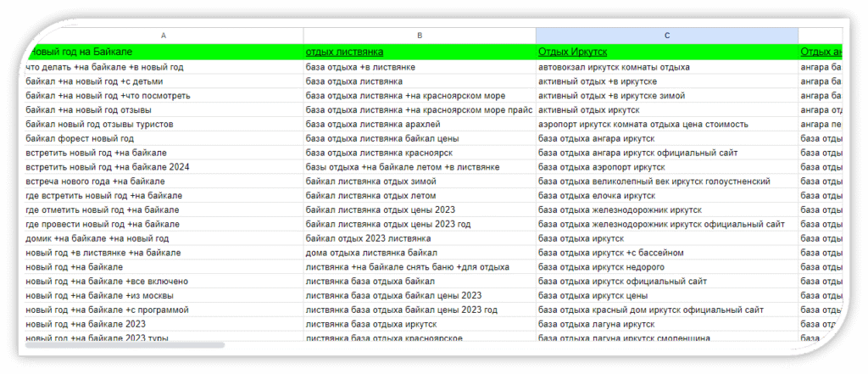Select column C header
The height and width of the screenshot is (374, 868).
(x=666, y=36)
